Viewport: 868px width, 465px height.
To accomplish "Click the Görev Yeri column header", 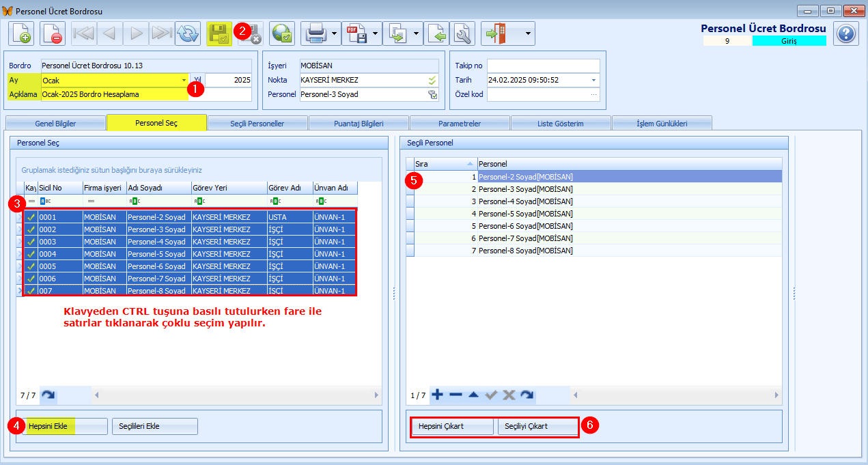I will pyautogui.click(x=229, y=188).
